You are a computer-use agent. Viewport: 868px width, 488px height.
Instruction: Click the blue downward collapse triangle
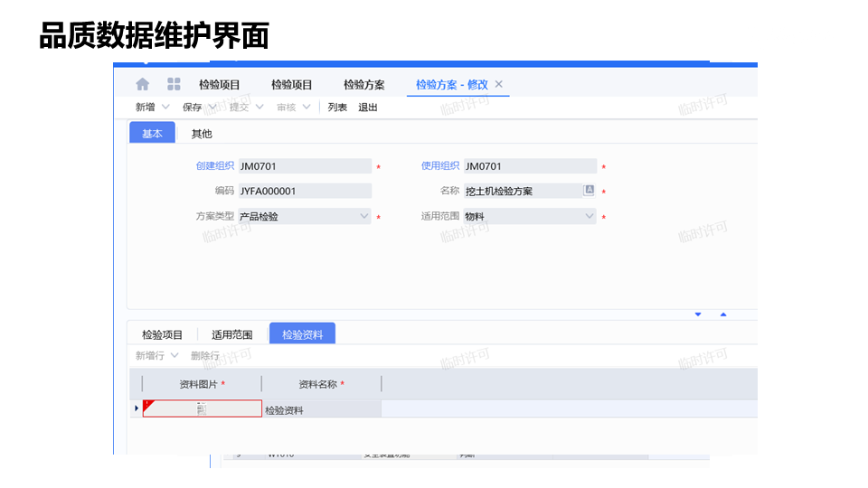coord(698,314)
